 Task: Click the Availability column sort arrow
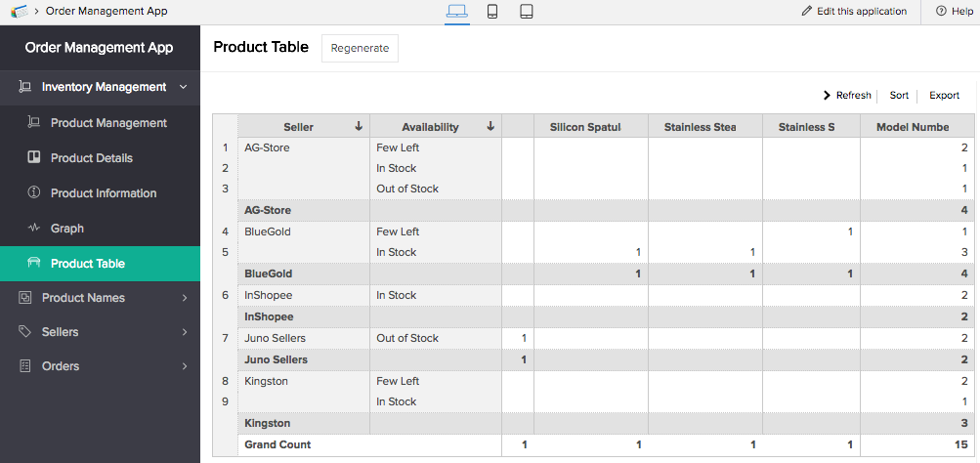tap(490, 127)
